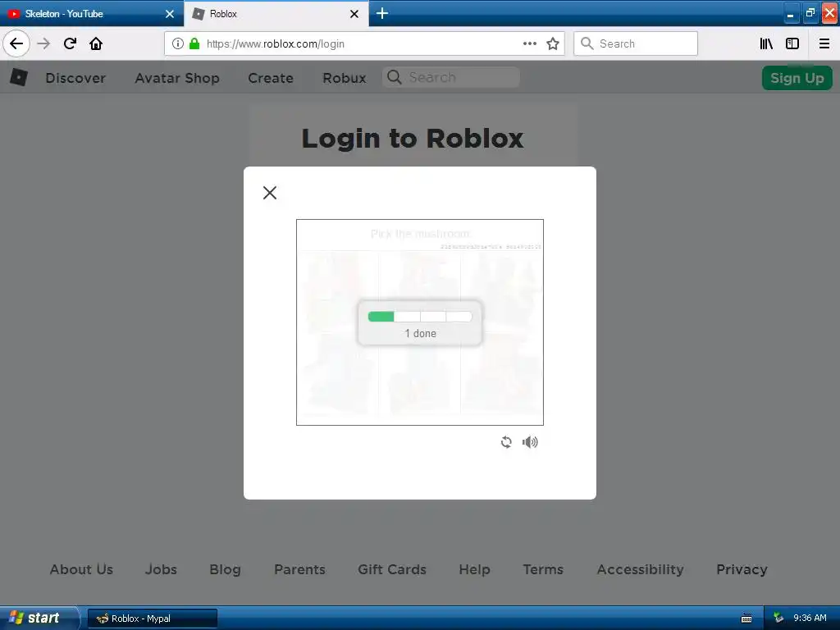This screenshot has height=630, width=840.
Task: Click the Roblox site Search field
Action: coord(451,77)
